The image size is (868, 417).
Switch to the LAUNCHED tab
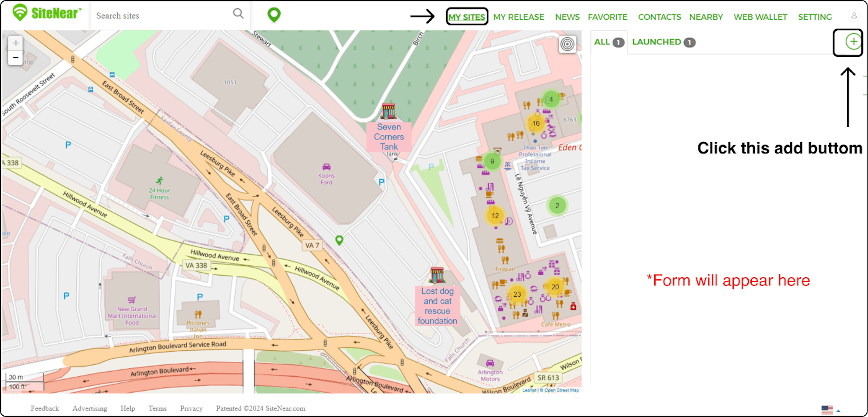(663, 42)
